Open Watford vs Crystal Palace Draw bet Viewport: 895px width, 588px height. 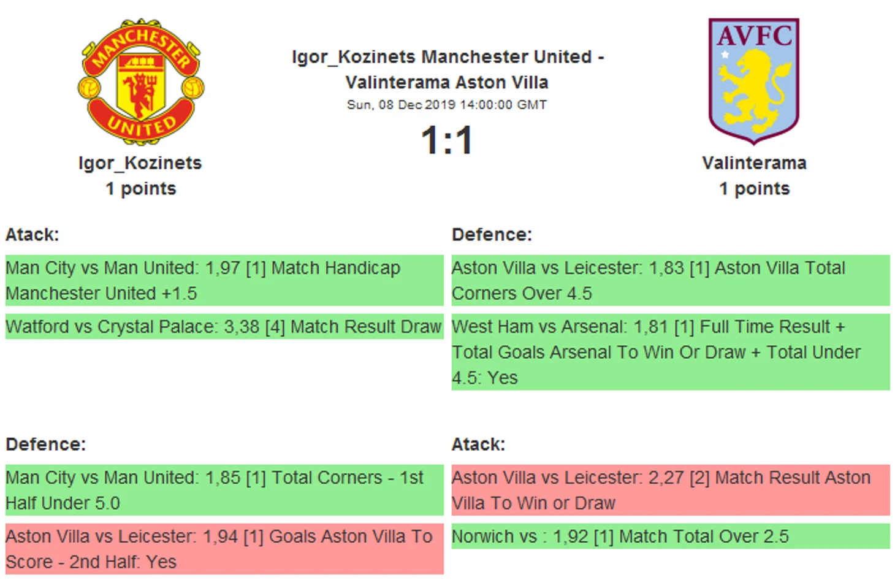click(x=224, y=327)
